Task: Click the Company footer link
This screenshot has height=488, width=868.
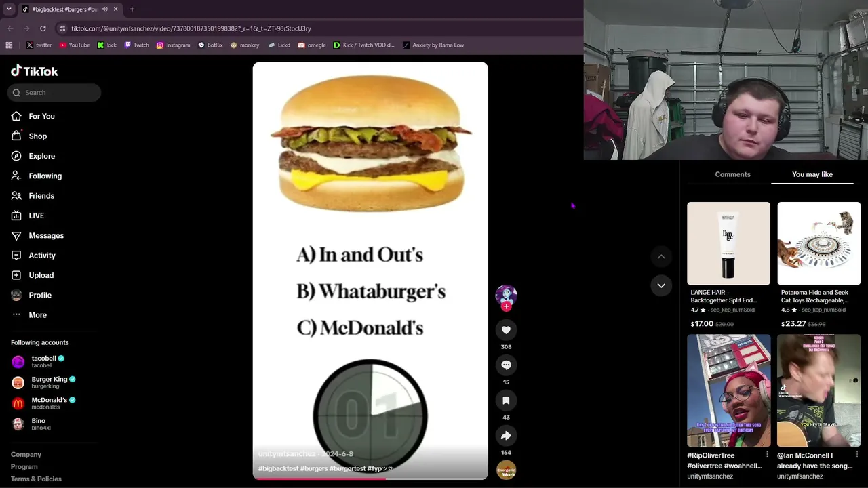Action: click(x=26, y=455)
